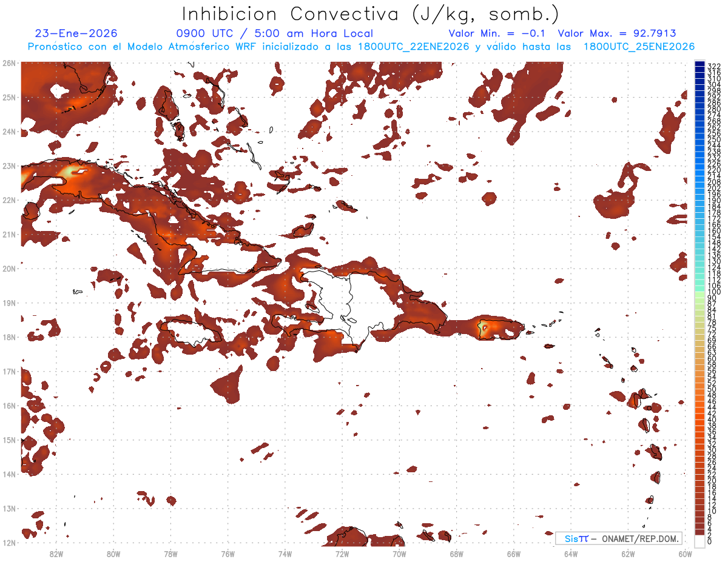Click the "0" label at the scale bottom
The image size is (728, 562).
(x=710, y=541)
